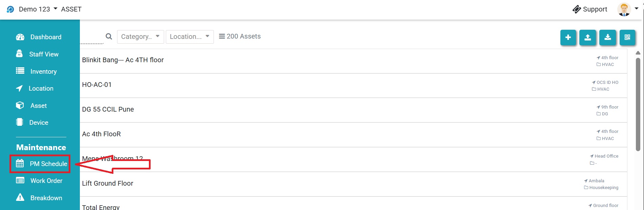The height and width of the screenshot is (210, 644).
Task: Click the Breakdown warning triangle icon
Action: click(x=20, y=197)
